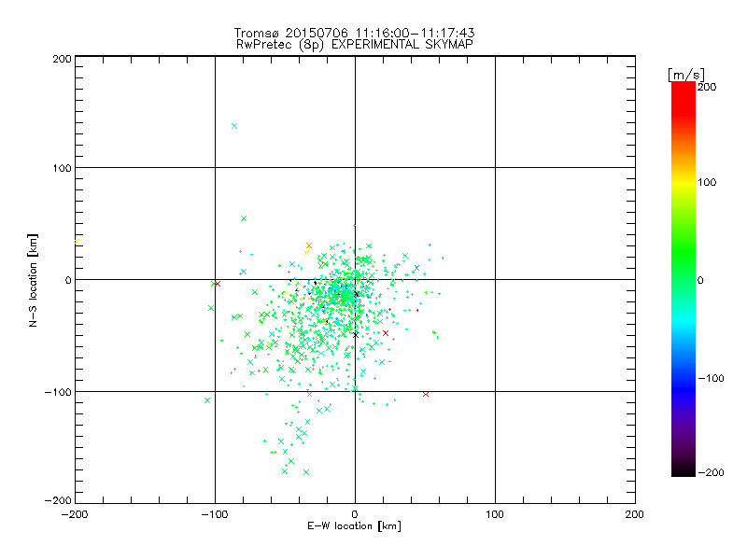The image size is (747, 560).
Task: Click the colorbar label '0'
Action: pyautogui.click(x=700, y=281)
